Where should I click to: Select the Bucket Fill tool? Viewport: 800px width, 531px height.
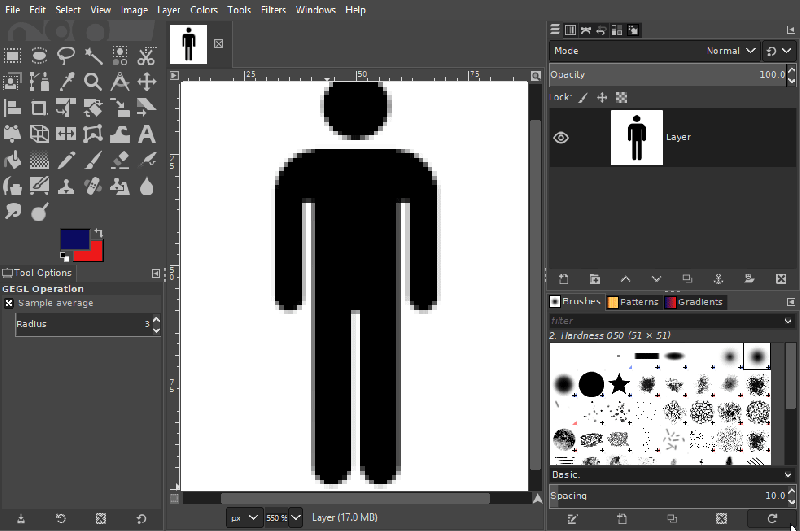click(12, 160)
